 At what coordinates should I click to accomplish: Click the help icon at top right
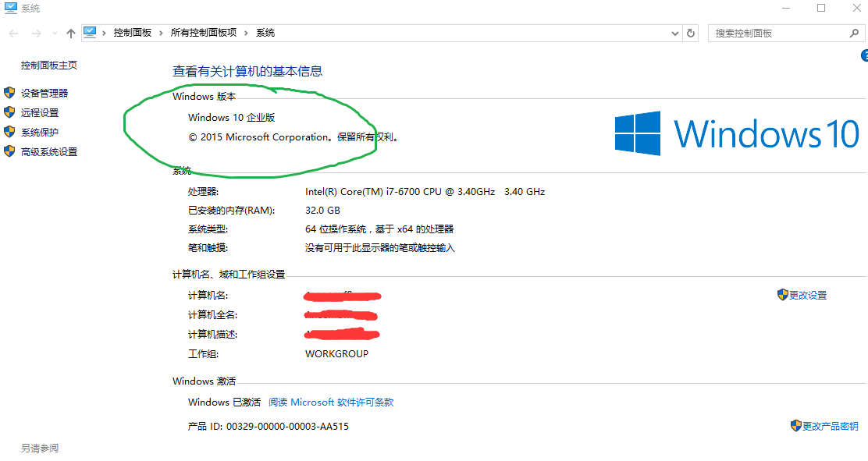[x=865, y=55]
